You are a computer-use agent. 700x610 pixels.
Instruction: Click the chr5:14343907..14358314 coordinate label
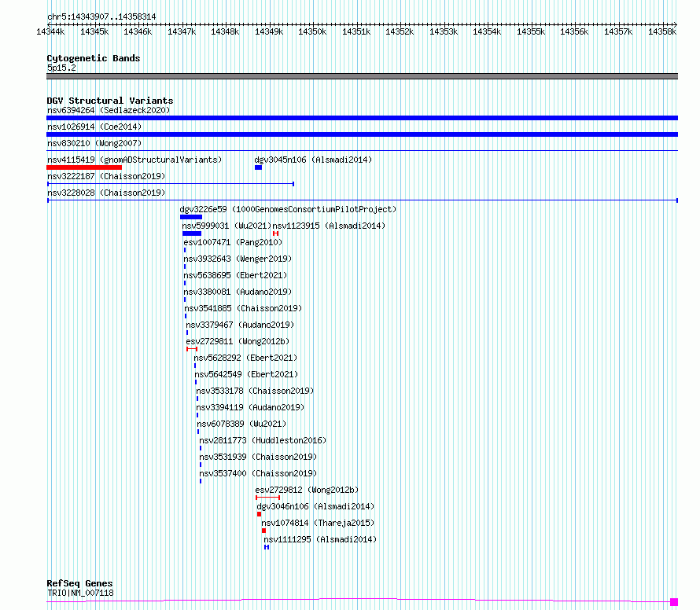101,17
